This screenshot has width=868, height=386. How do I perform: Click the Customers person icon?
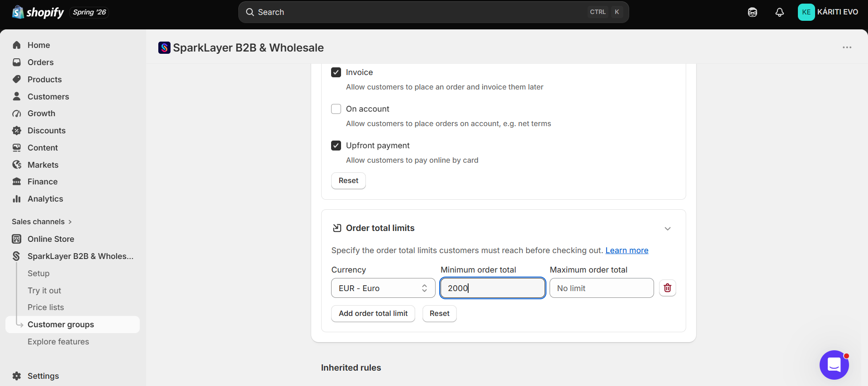[17, 96]
